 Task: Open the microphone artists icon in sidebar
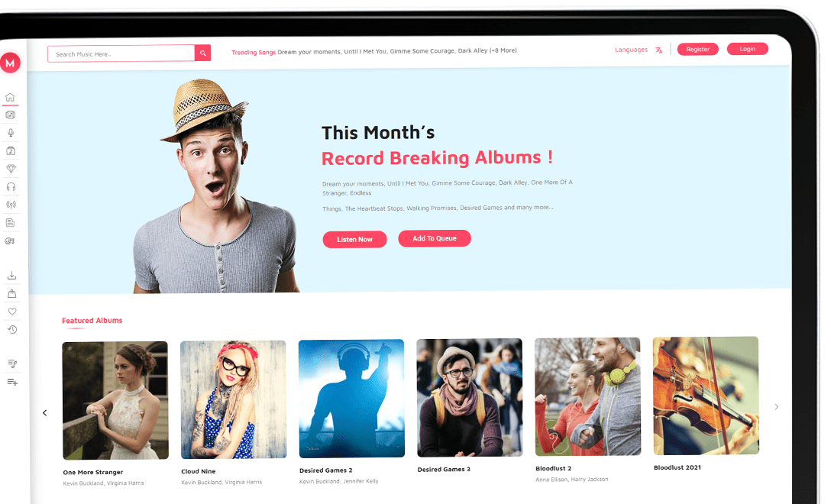(11, 133)
